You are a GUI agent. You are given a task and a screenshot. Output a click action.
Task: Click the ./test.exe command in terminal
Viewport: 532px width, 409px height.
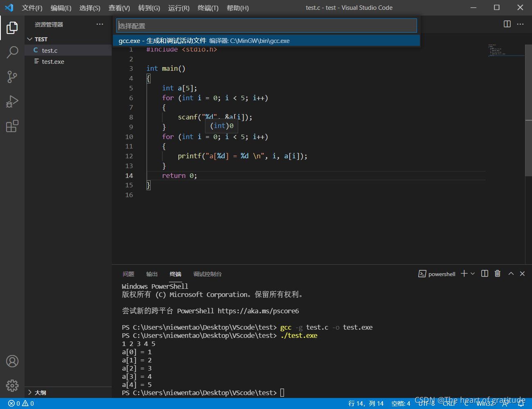coord(299,335)
